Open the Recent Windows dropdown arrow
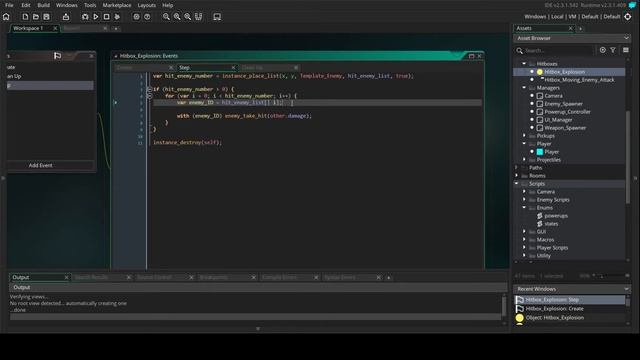This screenshot has height=360, width=640. click(626, 289)
